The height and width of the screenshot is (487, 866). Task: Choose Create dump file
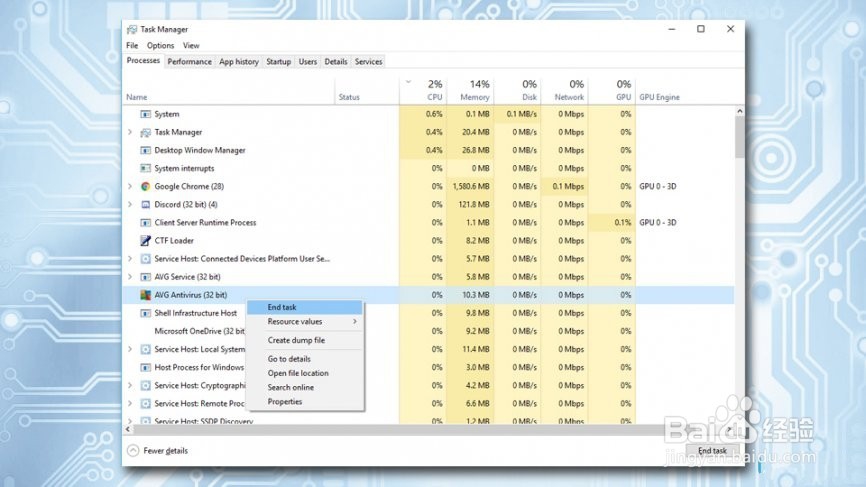305,340
